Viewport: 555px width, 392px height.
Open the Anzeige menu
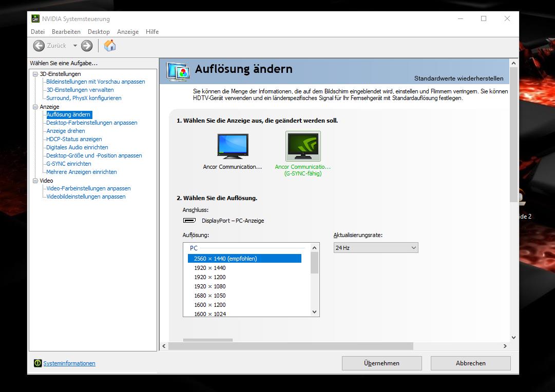pos(128,31)
